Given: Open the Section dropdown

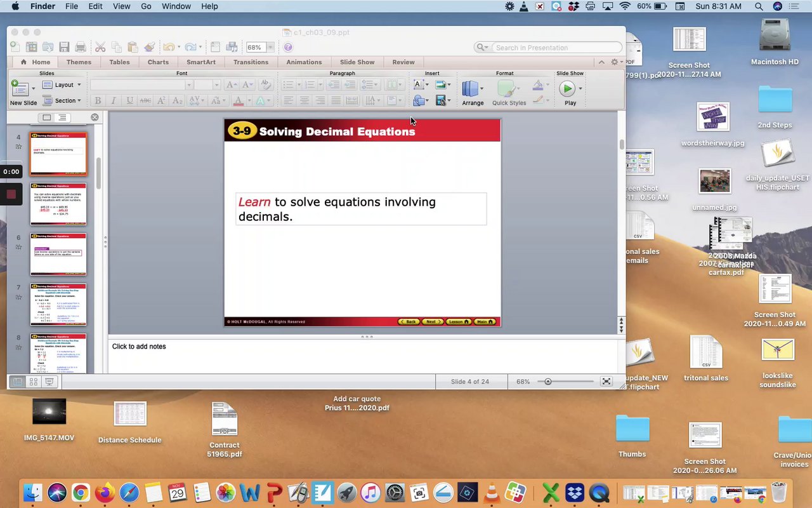Looking at the screenshot, I should 62,100.
